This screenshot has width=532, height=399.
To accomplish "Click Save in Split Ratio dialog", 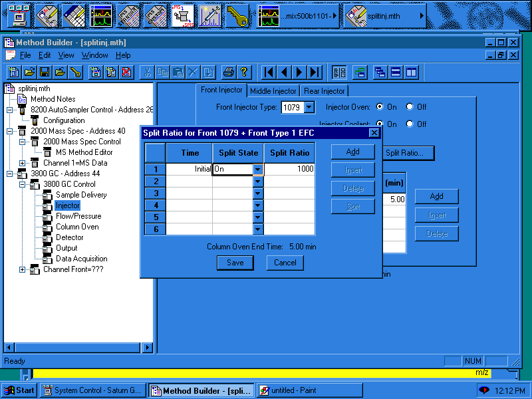I will pyautogui.click(x=235, y=263).
